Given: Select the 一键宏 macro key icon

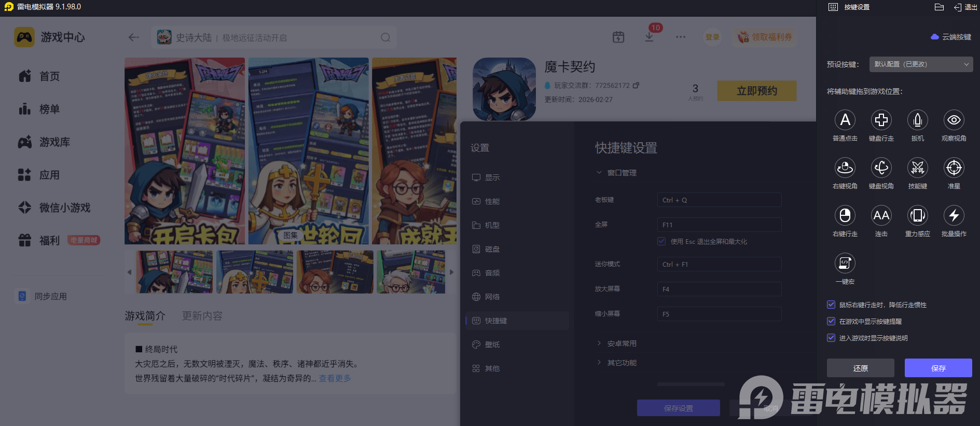Looking at the screenshot, I should pyautogui.click(x=845, y=263).
